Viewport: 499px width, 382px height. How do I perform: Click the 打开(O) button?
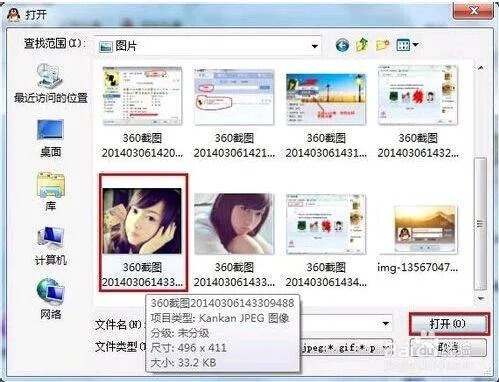click(449, 324)
